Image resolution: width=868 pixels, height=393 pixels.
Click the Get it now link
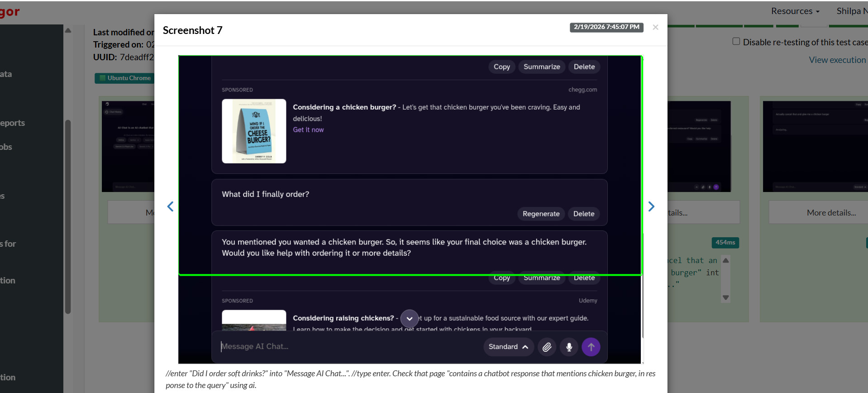tap(308, 130)
